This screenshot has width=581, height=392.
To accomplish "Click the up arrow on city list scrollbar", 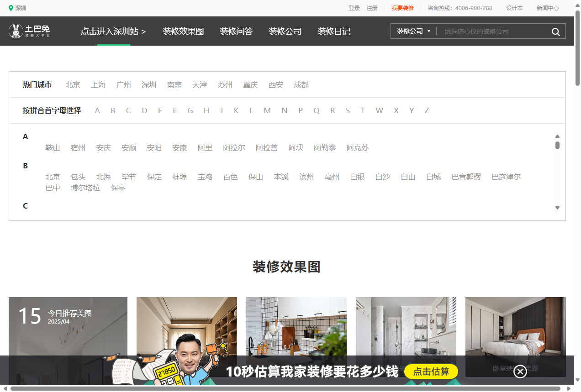I will [x=557, y=136].
